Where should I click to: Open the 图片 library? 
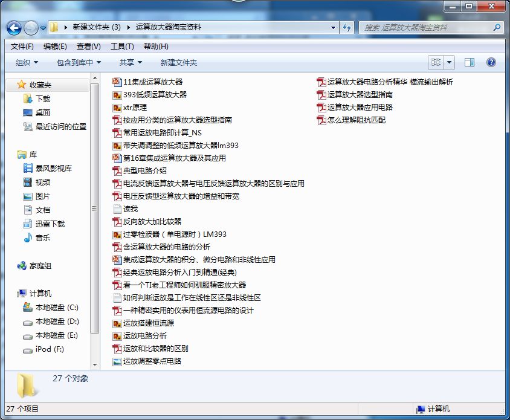pos(43,196)
